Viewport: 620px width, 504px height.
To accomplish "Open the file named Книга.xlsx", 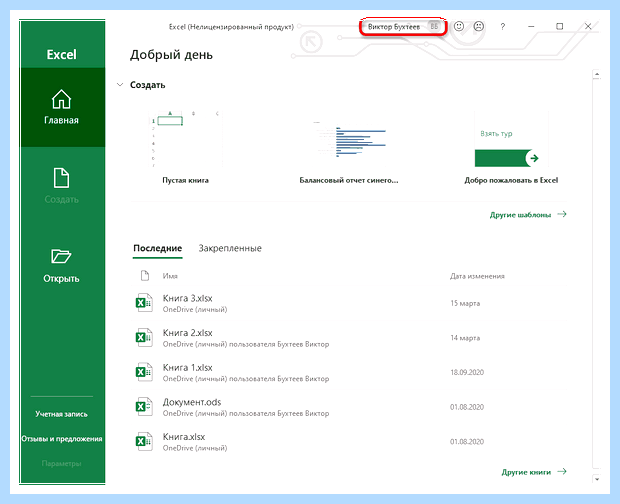I will 184,437.
